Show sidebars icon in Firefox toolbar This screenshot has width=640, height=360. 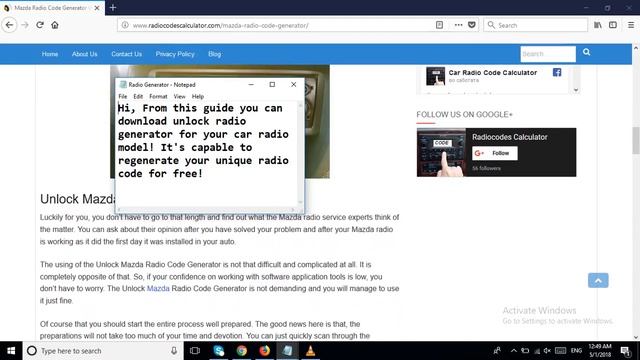point(613,25)
